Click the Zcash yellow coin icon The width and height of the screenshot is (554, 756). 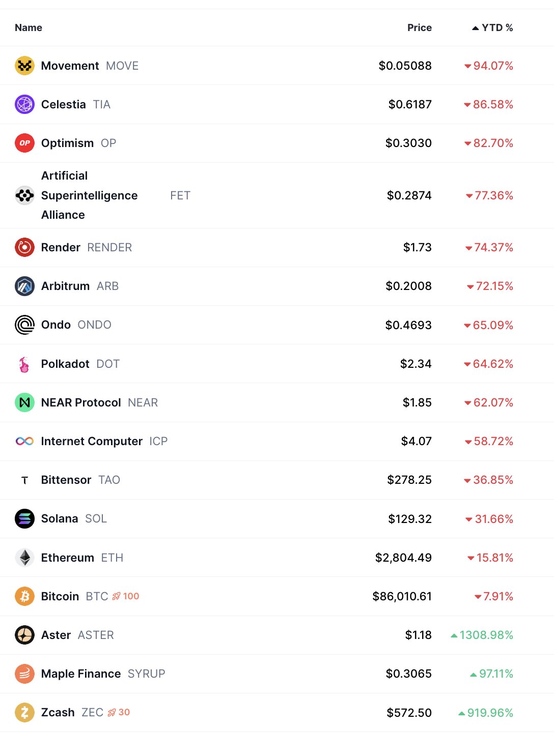tap(24, 712)
